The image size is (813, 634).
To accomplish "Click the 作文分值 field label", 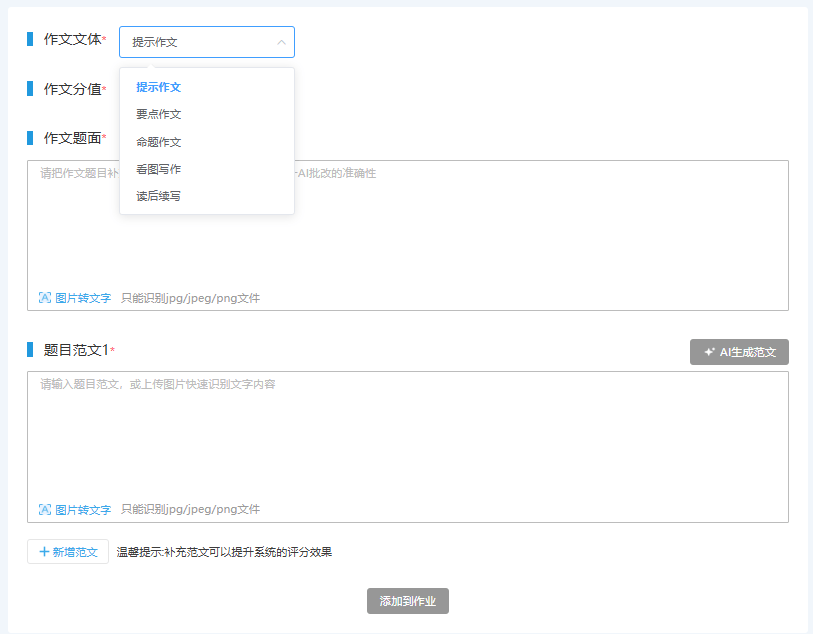I will tap(72, 89).
